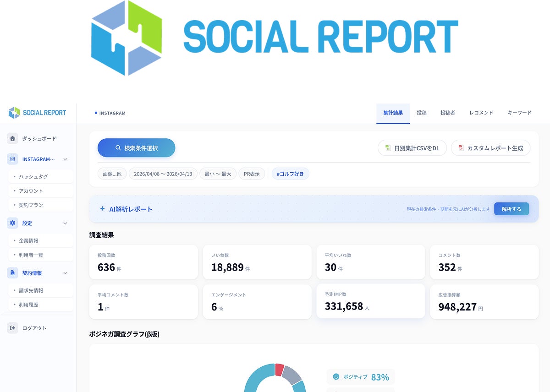
Task: Click the AI解析レポート heading
Action: point(131,209)
